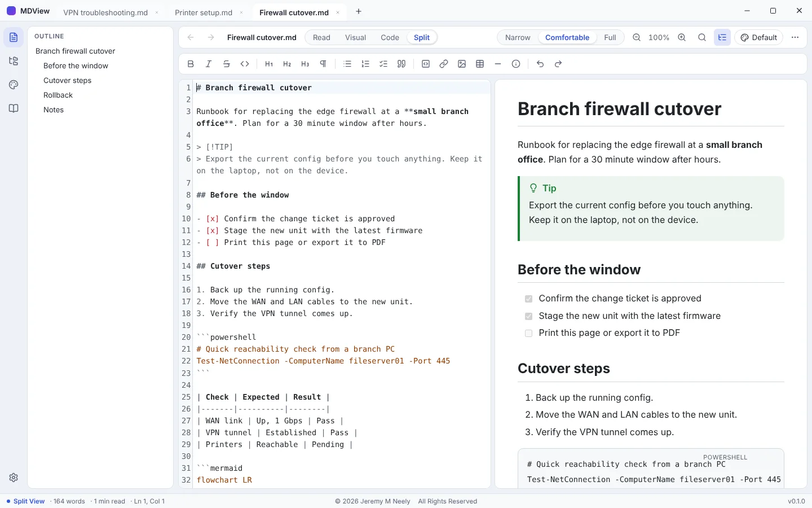812x508 pixels.
Task: Insert a table
Action: tap(480, 64)
